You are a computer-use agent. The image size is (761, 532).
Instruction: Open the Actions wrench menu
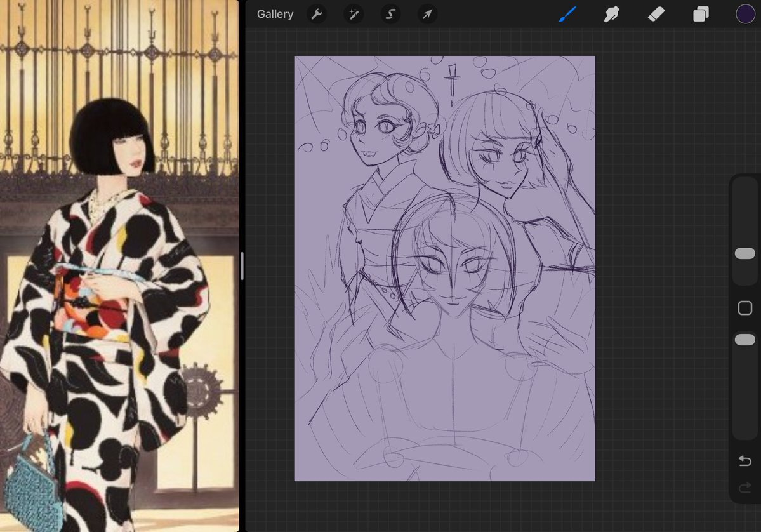click(x=317, y=14)
